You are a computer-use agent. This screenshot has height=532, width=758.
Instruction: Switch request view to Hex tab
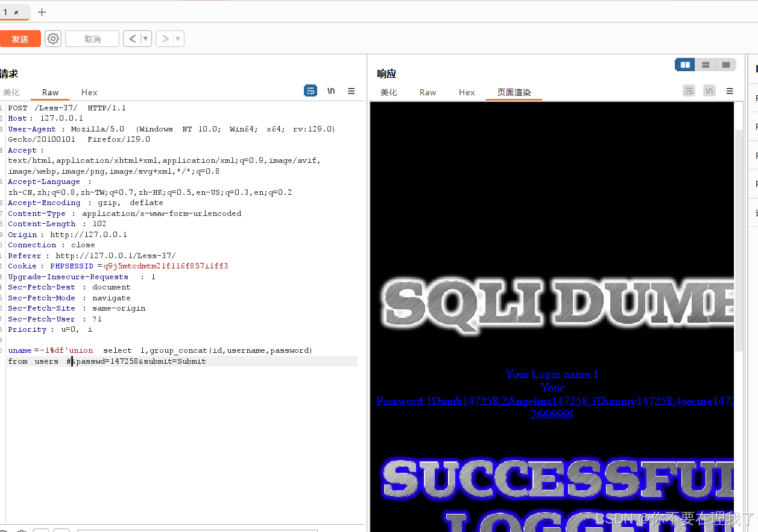click(x=89, y=92)
